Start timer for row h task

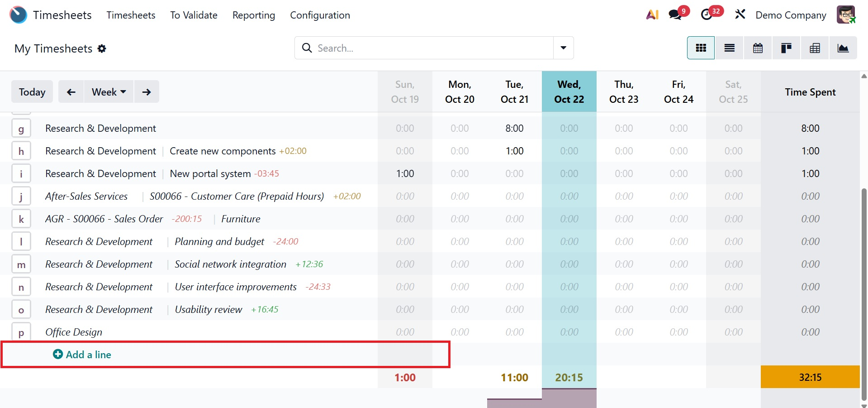21,151
